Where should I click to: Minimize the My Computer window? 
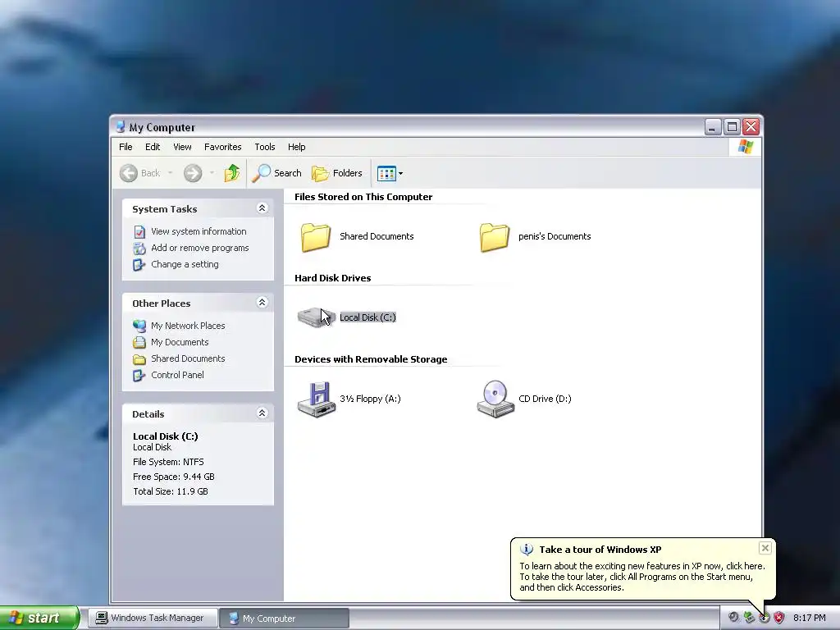coord(713,127)
